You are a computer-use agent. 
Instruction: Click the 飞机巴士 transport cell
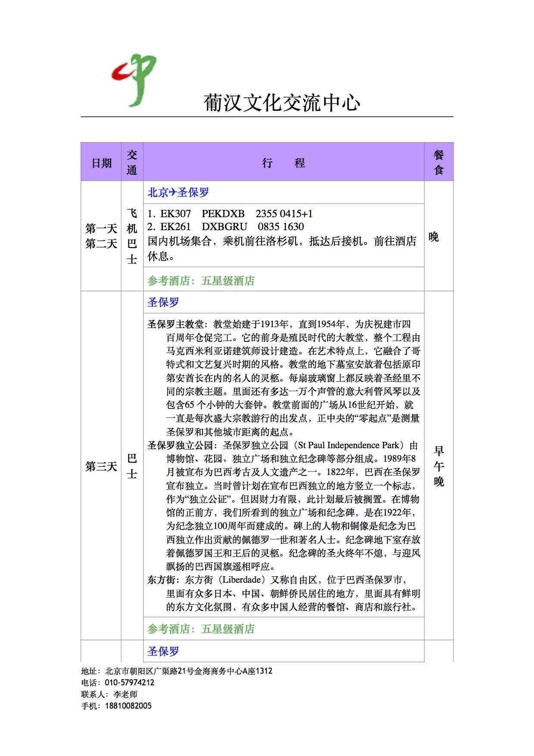tap(132, 236)
